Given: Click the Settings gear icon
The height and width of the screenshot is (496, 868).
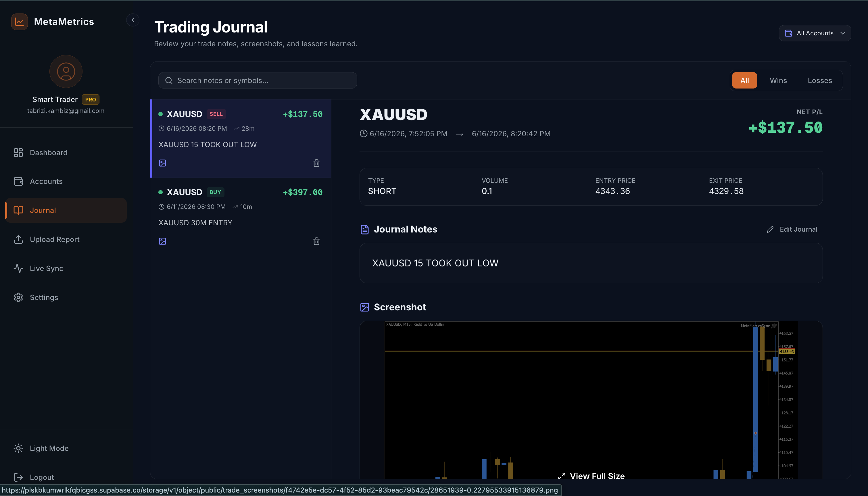Looking at the screenshot, I should pos(18,297).
